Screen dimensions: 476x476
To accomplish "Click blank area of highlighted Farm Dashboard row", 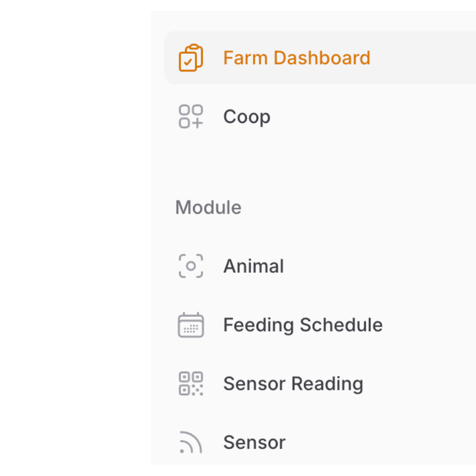I will click(423, 58).
